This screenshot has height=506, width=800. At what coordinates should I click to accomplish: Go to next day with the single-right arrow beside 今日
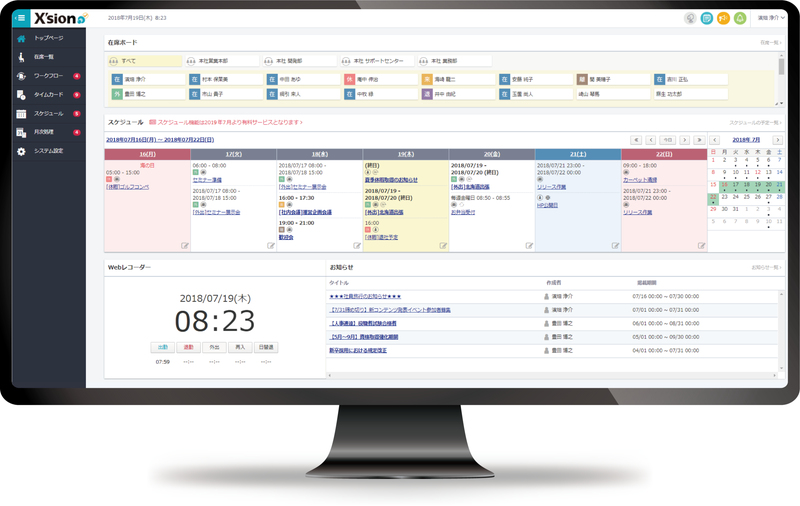click(x=685, y=140)
